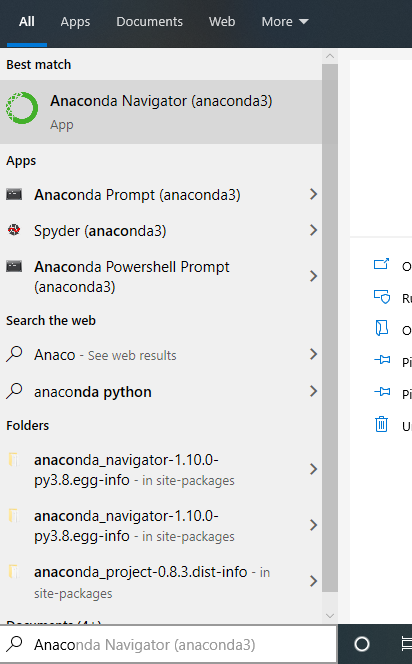Image resolution: width=412 pixels, height=664 pixels.
Task: Click the search results scrollbar down arrow
Action: click(x=330, y=616)
